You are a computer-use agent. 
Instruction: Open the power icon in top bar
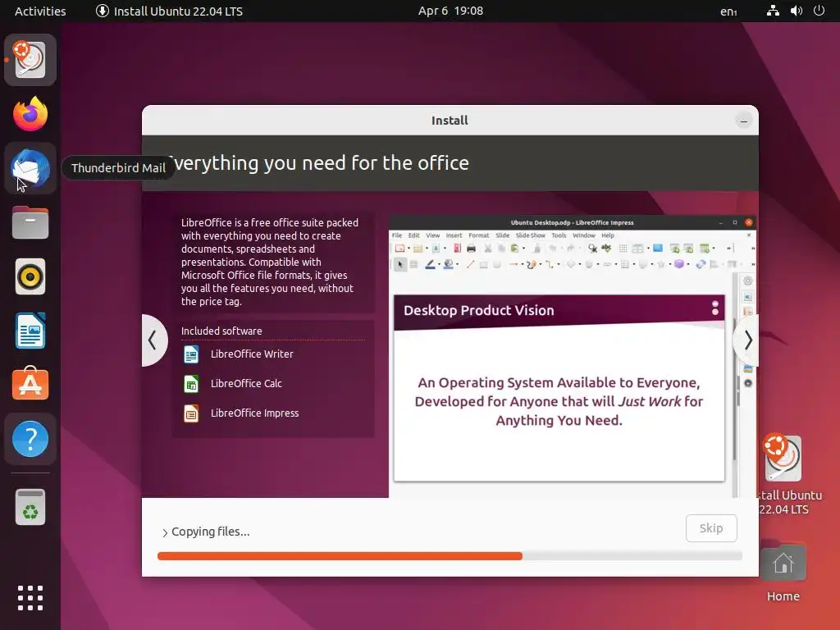point(819,11)
